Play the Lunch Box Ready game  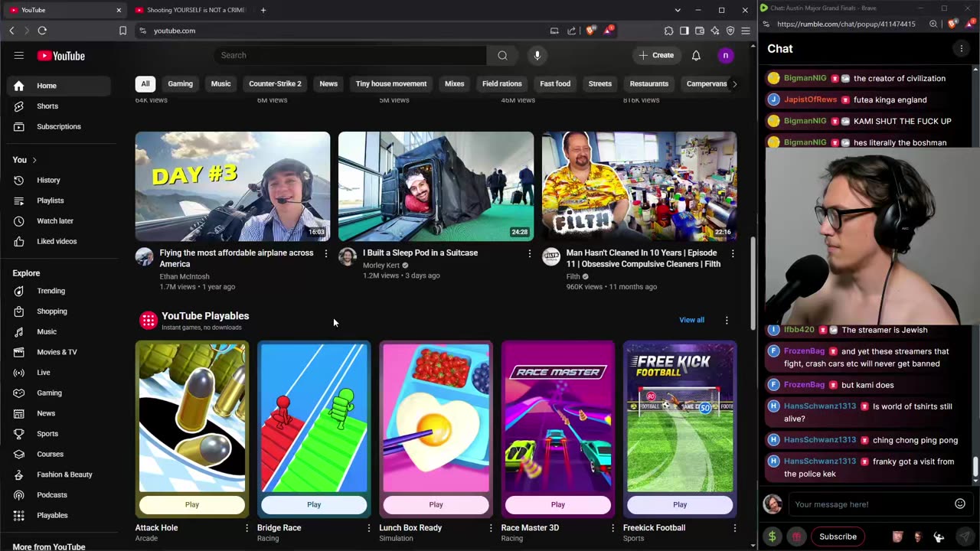point(436,504)
